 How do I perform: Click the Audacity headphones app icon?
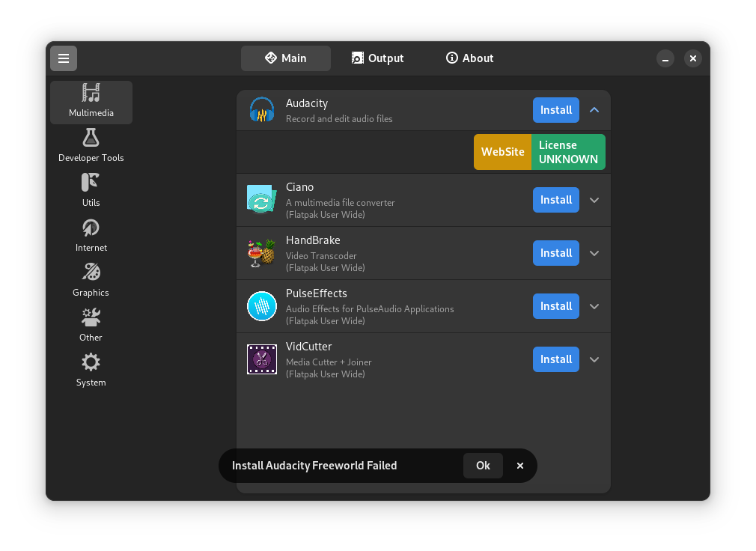click(262, 110)
